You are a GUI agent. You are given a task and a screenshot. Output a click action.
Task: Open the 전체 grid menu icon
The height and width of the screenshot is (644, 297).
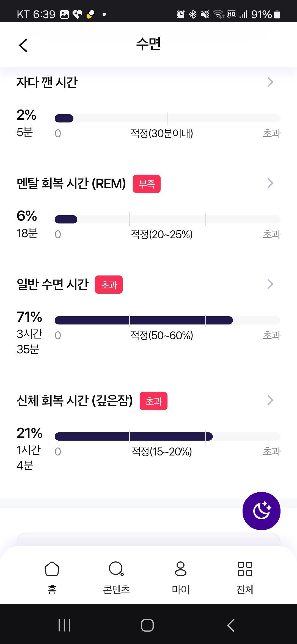click(245, 569)
